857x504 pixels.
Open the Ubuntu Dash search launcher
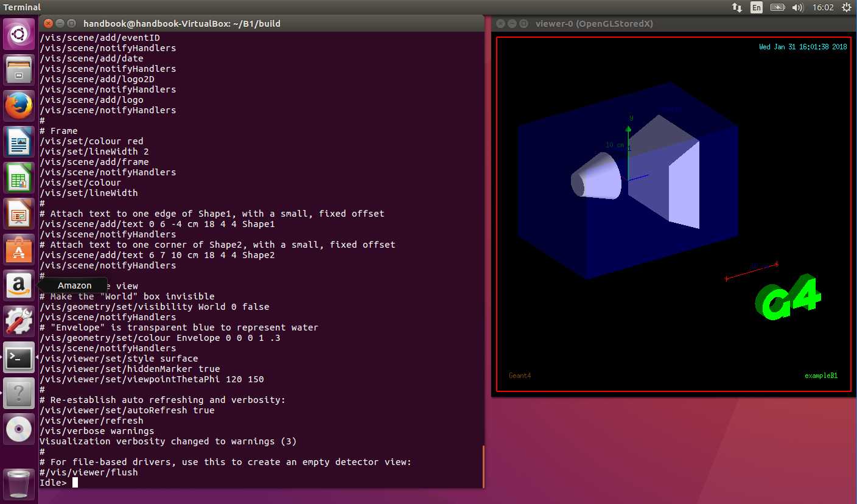[x=19, y=34]
